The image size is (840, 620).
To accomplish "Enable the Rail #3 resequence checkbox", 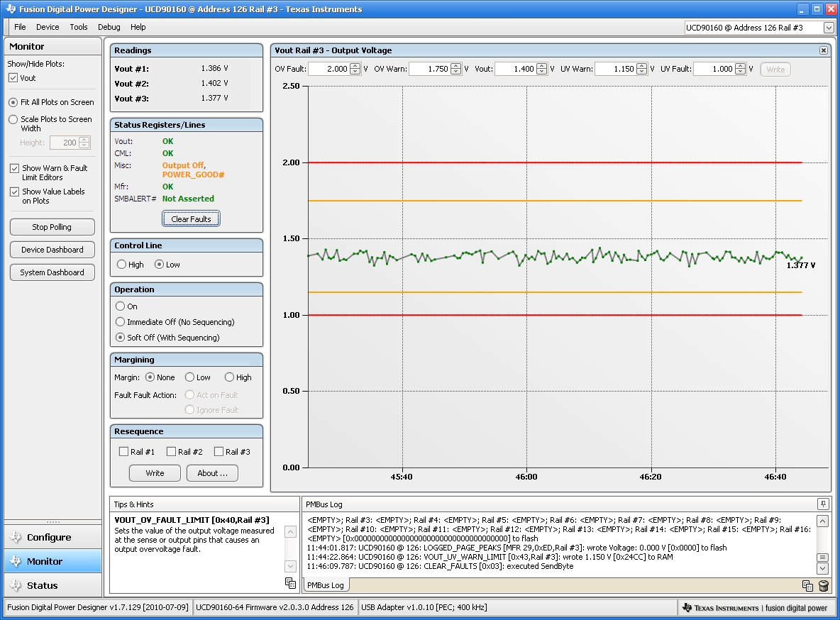I will [x=217, y=451].
